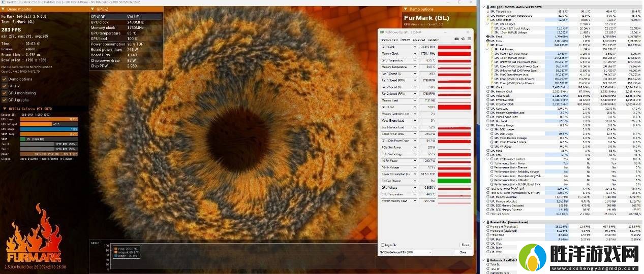Open the NVIDIA GeForce RTX 5070 GPU selector
This screenshot has height=274, width=644.
pyautogui.click(x=406, y=252)
